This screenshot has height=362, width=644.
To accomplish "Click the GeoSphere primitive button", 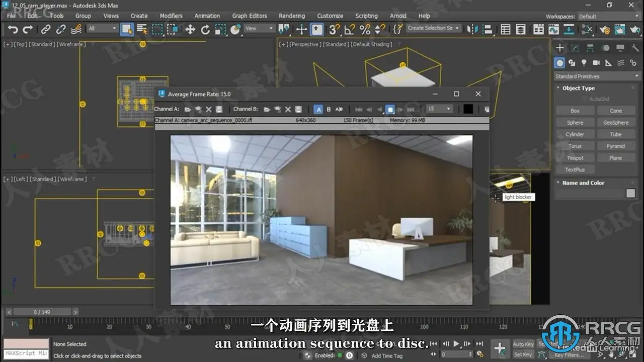I will 616,123.
